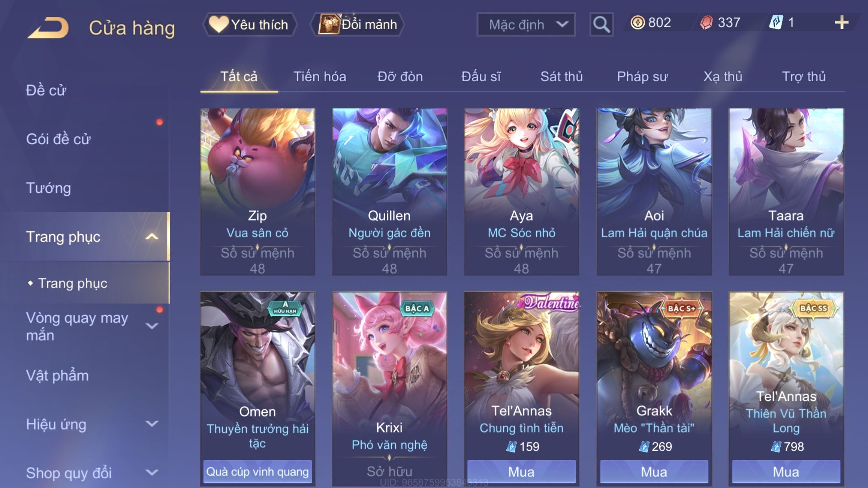
Task: Click Quà cúp vinh quang on Omen
Action: click(x=257, y=471)
